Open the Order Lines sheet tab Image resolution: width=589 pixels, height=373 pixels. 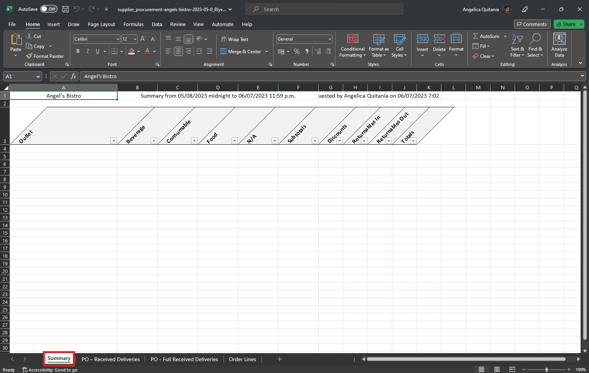242,359
